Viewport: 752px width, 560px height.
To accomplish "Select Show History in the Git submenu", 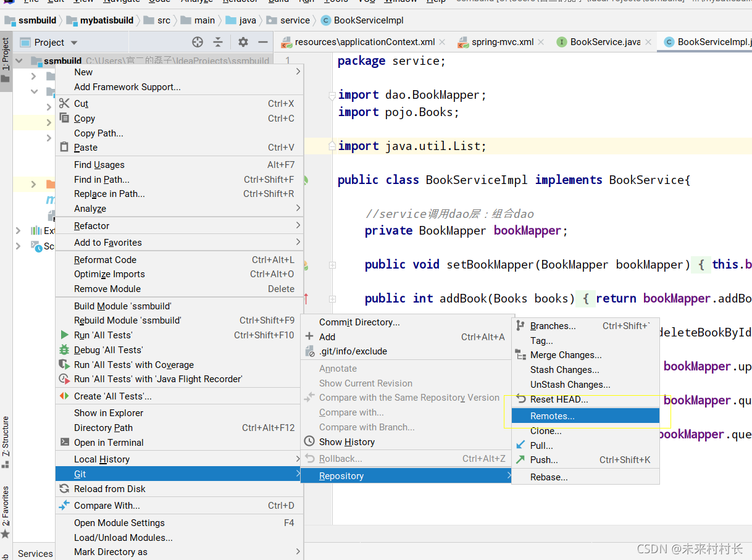I will [407, 442].
